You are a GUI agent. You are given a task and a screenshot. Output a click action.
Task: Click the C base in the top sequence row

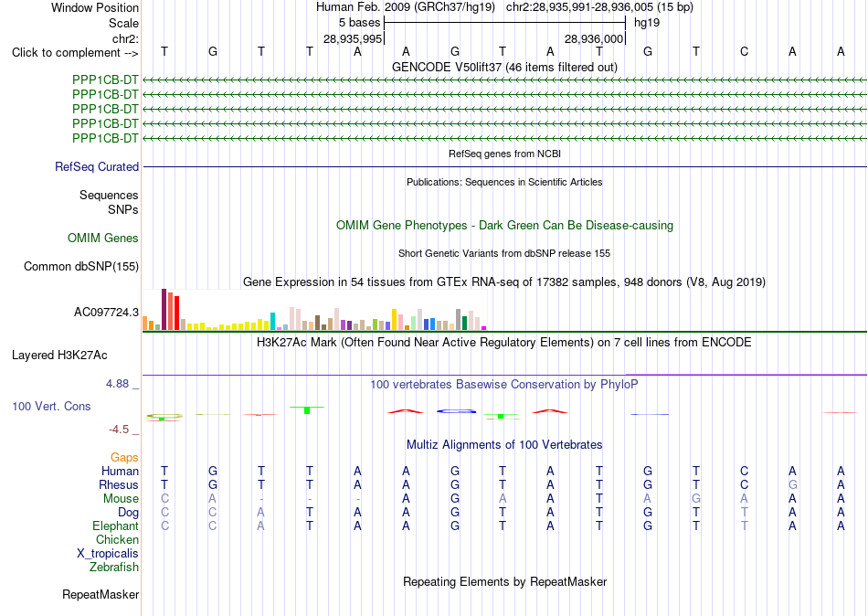tap(744, 51)
